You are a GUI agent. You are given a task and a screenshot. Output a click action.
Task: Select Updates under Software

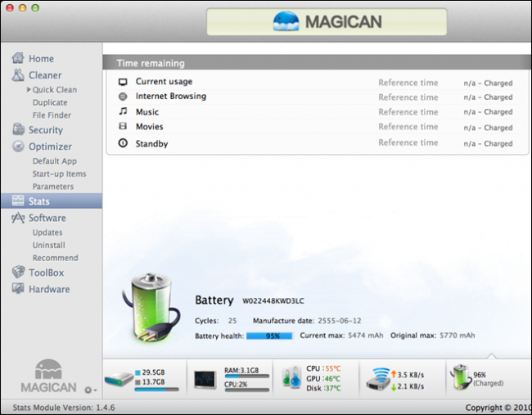pos(47,232)
